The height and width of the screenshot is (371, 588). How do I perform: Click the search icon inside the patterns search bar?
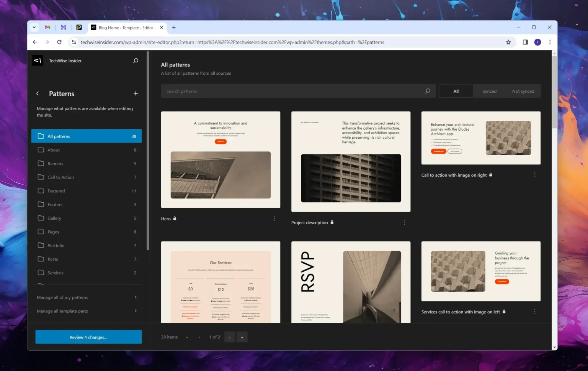point(428,91)
